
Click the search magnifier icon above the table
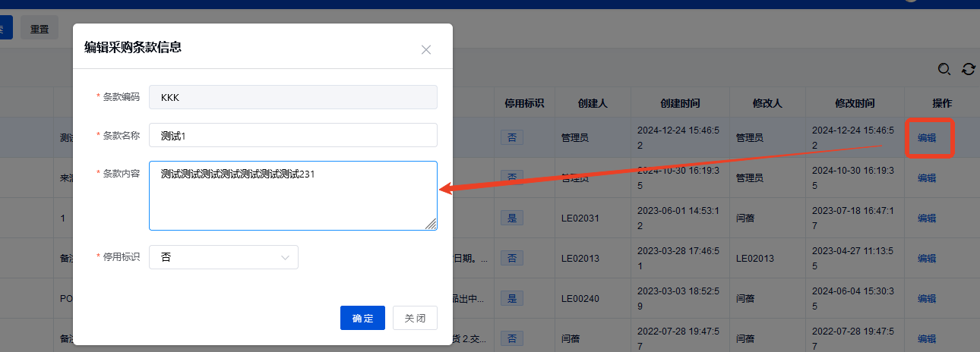point(944,69)
